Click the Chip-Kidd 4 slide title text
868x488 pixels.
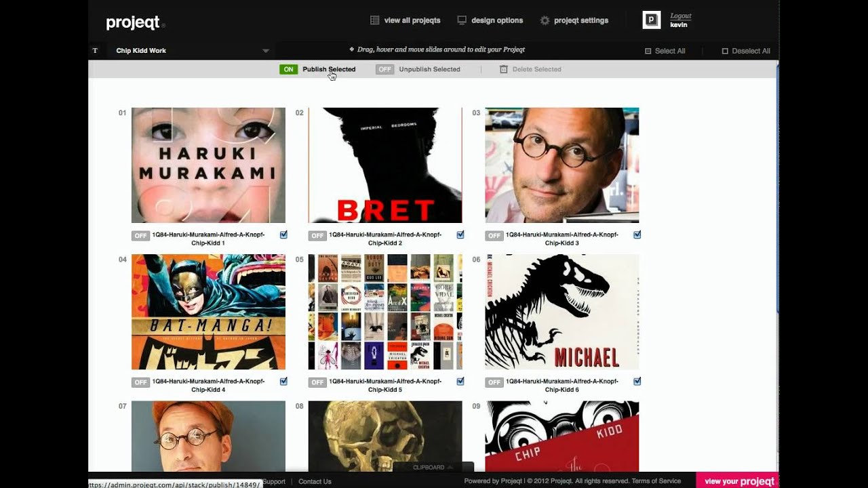[208, 385]
